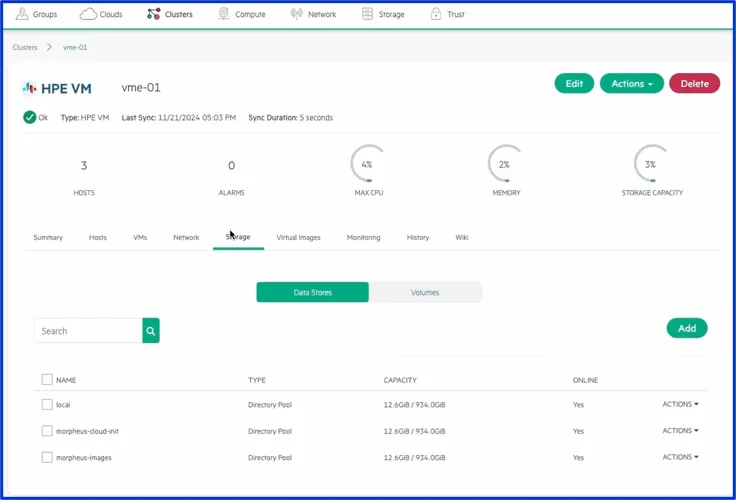
Task: Click the Trust padlock icon
Action: [436, 14]
